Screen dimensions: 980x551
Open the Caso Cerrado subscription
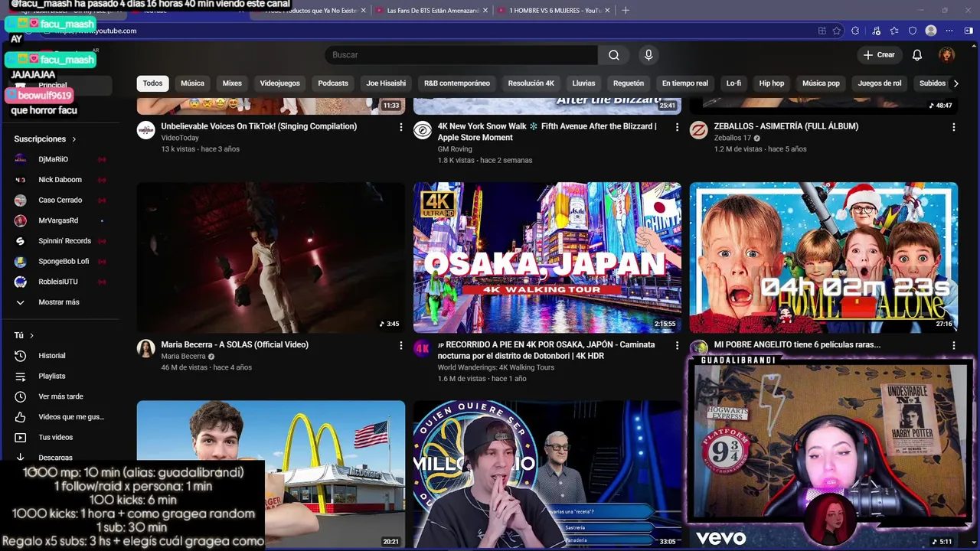pos(59,201)
